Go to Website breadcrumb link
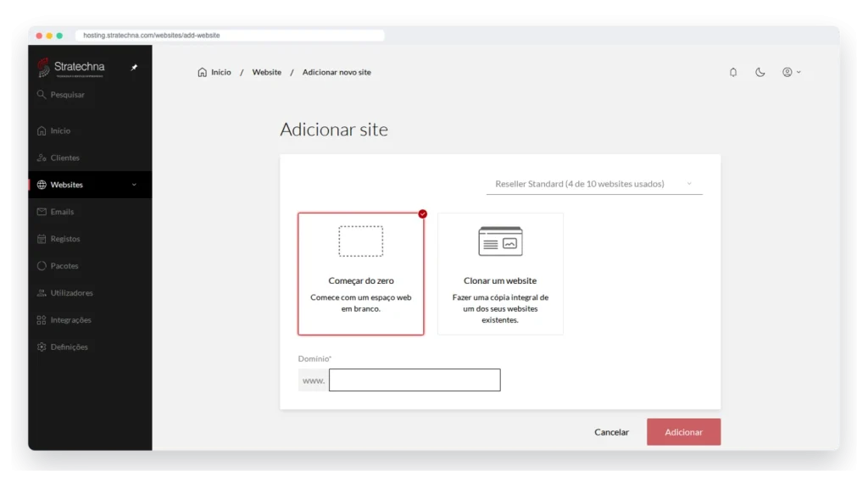This screenshot has height=482, width=868. 267,73
